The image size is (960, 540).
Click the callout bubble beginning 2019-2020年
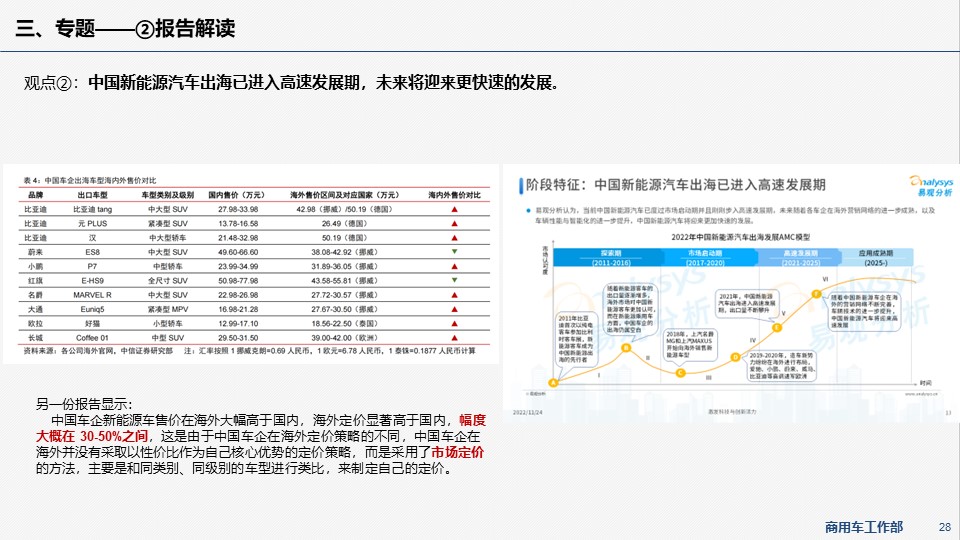[x=782, y=365]
